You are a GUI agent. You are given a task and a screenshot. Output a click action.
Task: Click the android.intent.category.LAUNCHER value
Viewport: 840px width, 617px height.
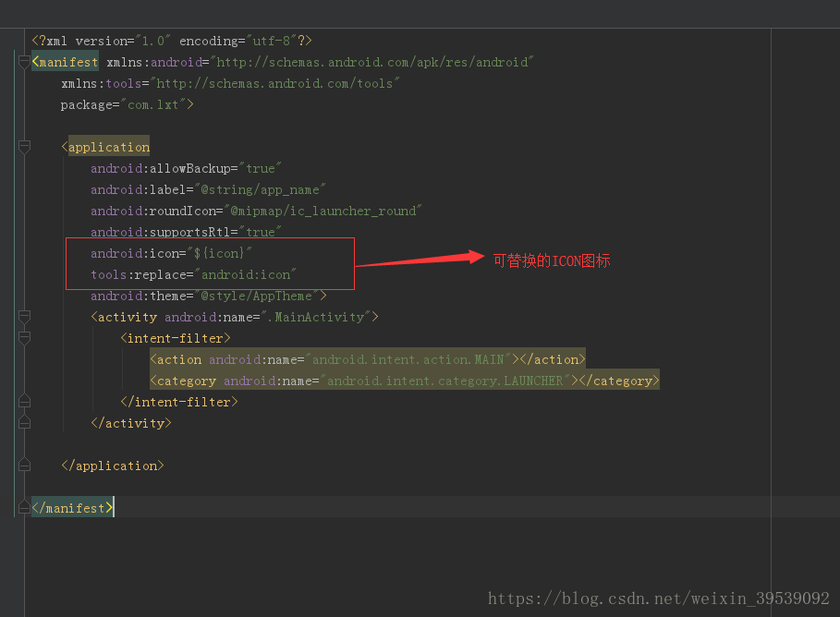445,381
